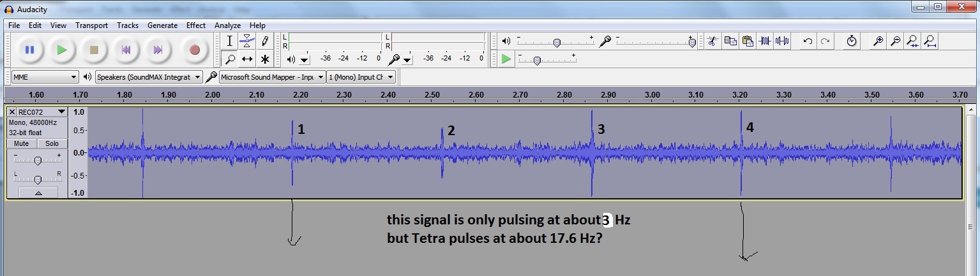
Task: Collapse the REC072 track with triangle button
Action: pyautogui.click(x=38, y=192)
